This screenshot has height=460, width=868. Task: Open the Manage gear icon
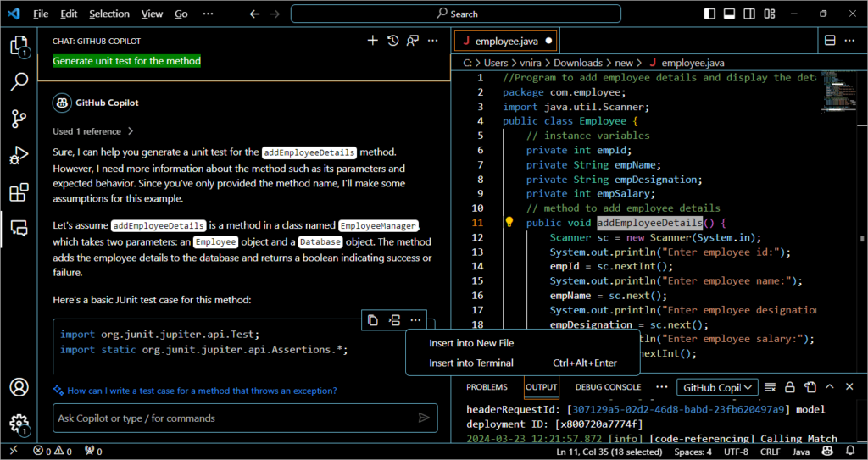tap(19, 424)
